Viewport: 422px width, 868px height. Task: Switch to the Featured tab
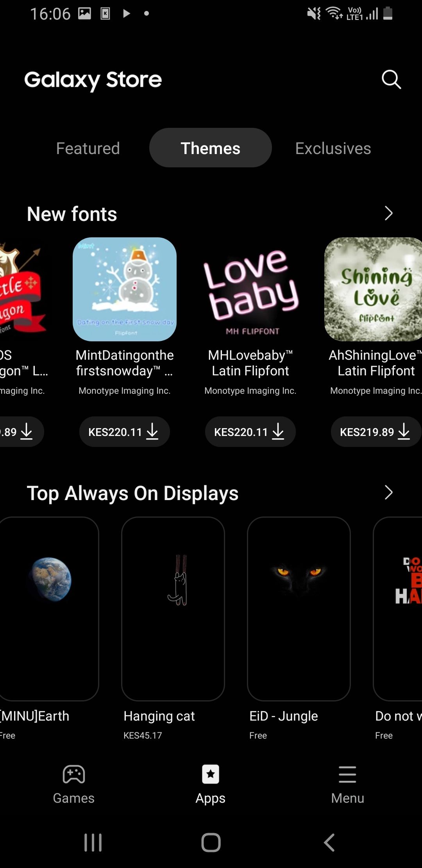88,148
